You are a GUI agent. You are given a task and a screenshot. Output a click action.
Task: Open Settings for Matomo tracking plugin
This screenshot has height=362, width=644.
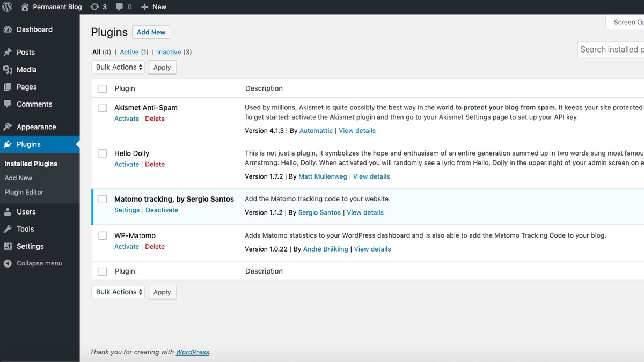[x=127, y=210]
